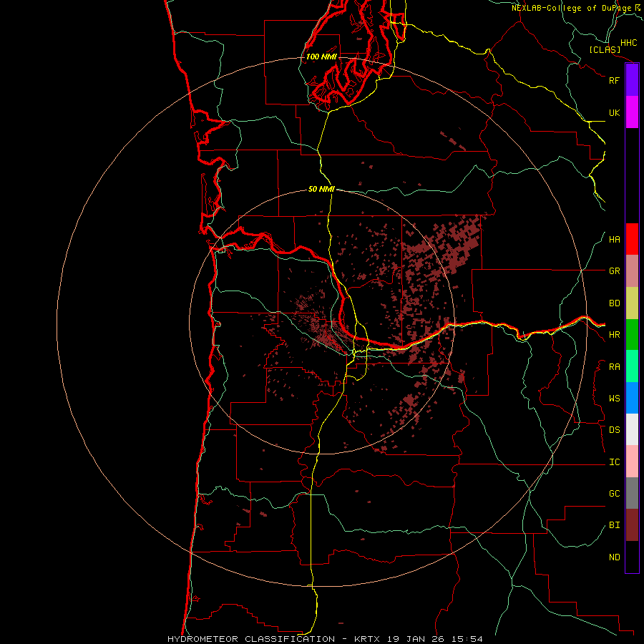Click the 'DS' legend label
Image resolution: width=644 pixels, height=644 pixels.
point(614,430)
